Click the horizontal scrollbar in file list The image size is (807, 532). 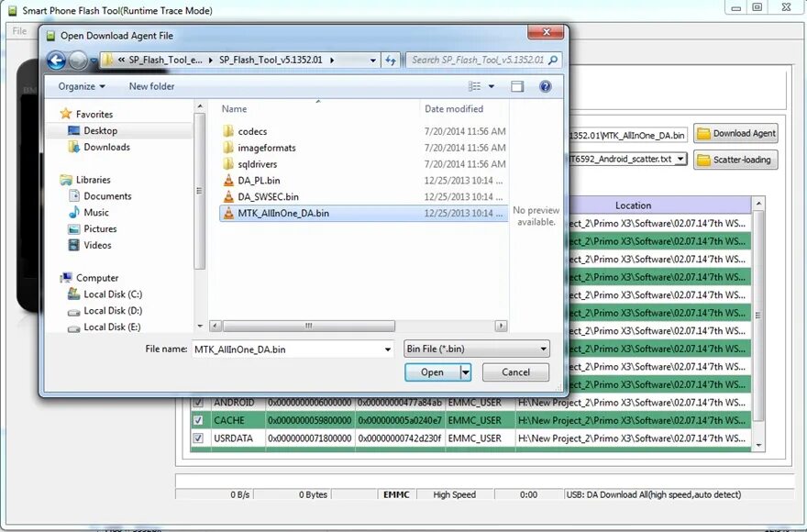[x=309, y=326]
